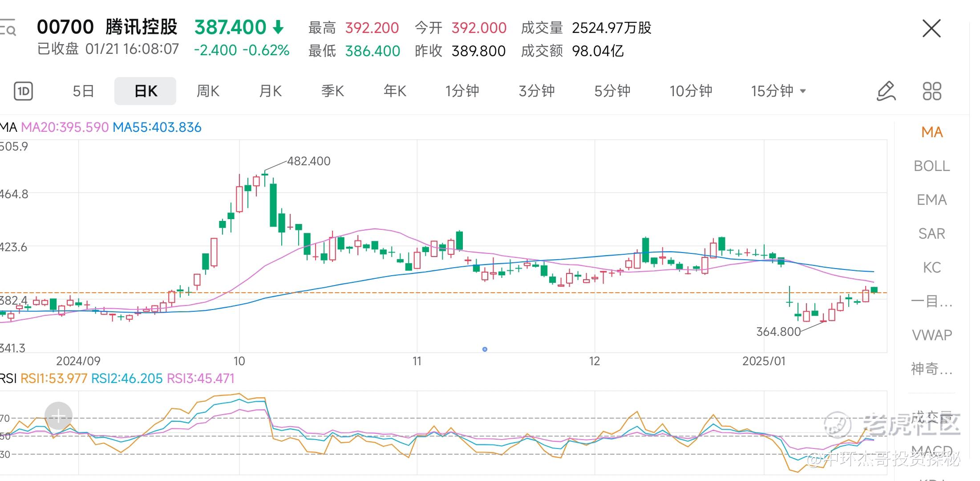Close the chart with the X icon

click(931, 29)
